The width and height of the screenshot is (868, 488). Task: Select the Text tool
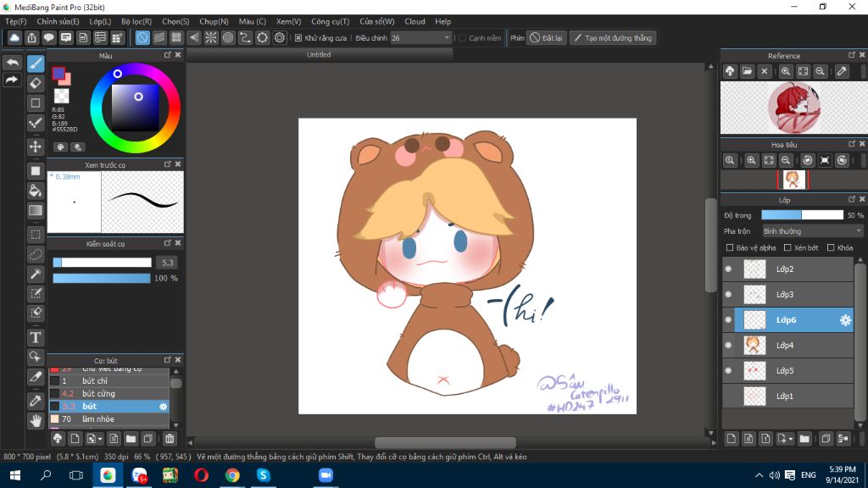pos(36,337)
